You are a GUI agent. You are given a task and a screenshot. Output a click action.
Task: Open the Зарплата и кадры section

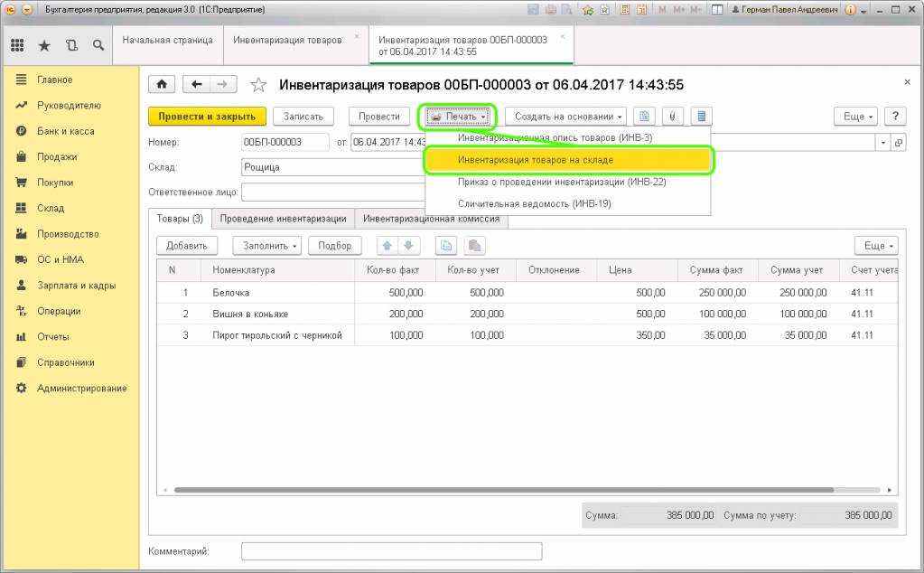click(77, 286)
